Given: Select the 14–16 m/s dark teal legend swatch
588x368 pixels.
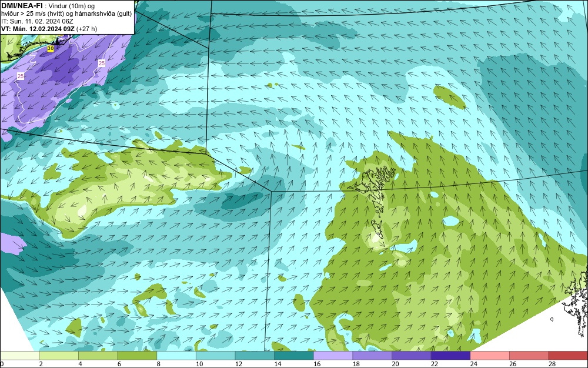Looking at the screenshot, I should point(293,356).
